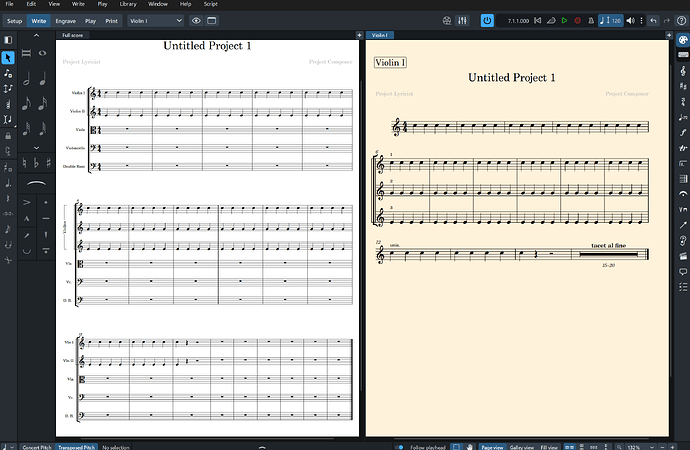Switch to Setup mode
Viewport: 690px width, 450px height.
pyautogui.click(x=14, y=20)
